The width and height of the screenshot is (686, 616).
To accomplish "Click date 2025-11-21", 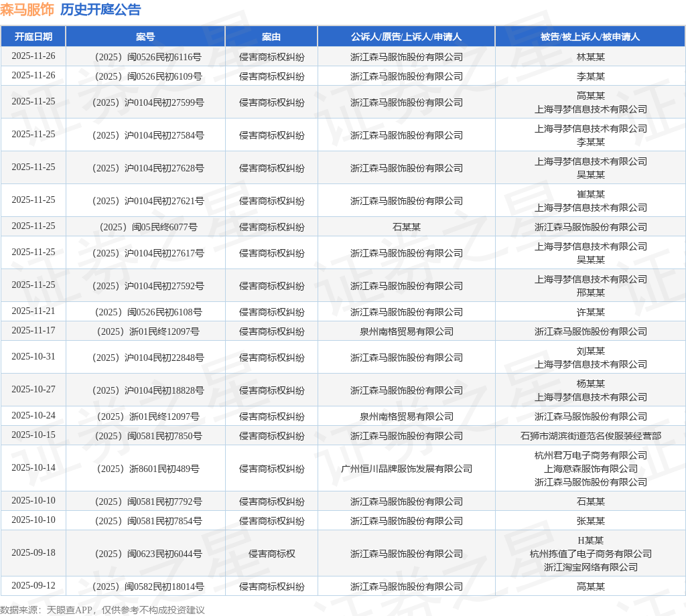I will tap(33, 311).
